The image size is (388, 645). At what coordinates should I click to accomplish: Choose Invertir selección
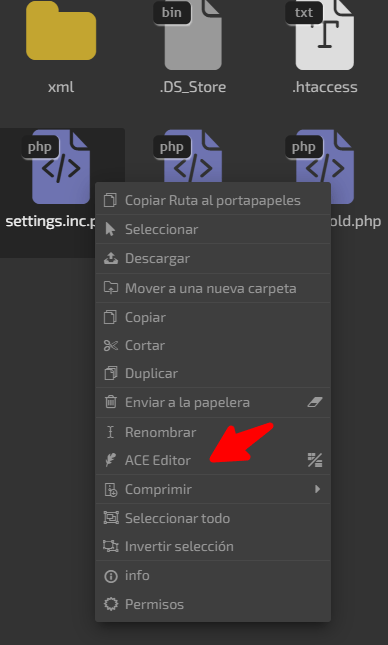[x=213, y=546]
